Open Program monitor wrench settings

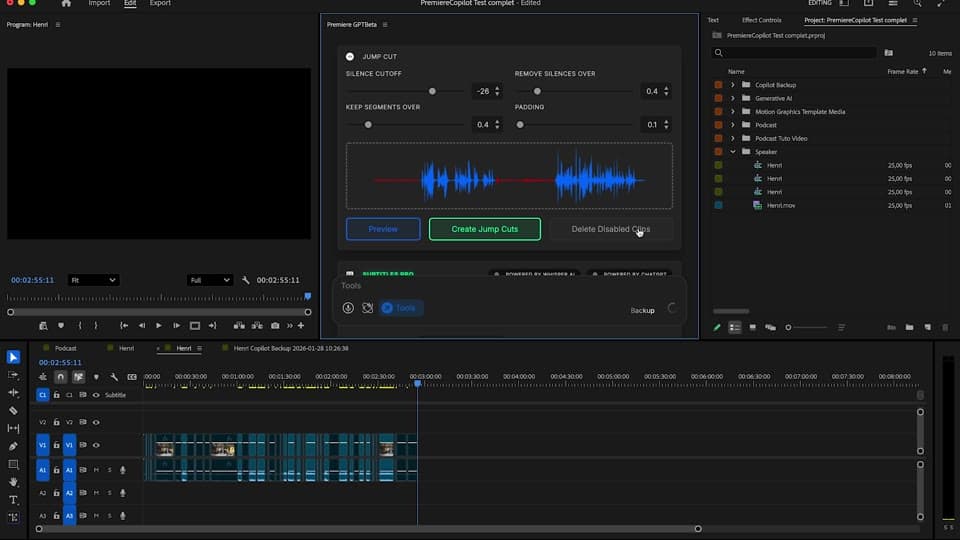246,280
